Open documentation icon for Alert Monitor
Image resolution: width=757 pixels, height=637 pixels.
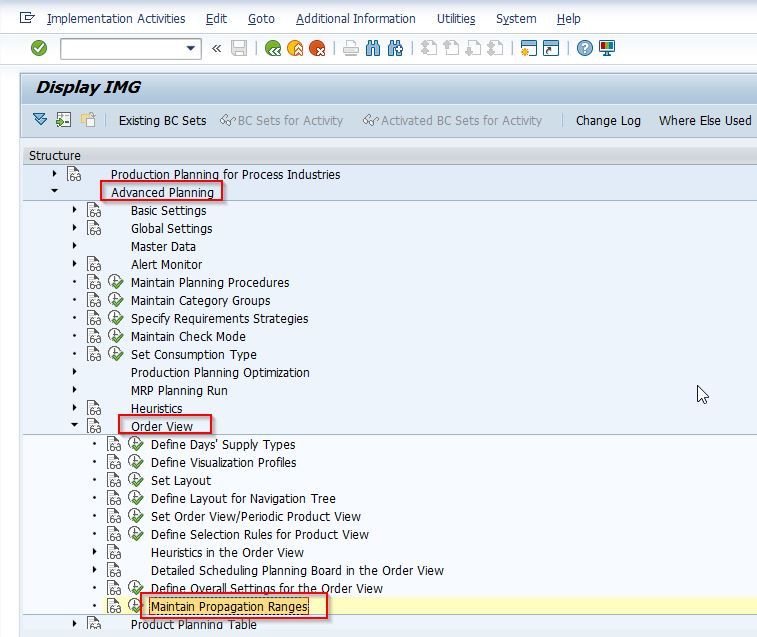(x=94, y=264)
